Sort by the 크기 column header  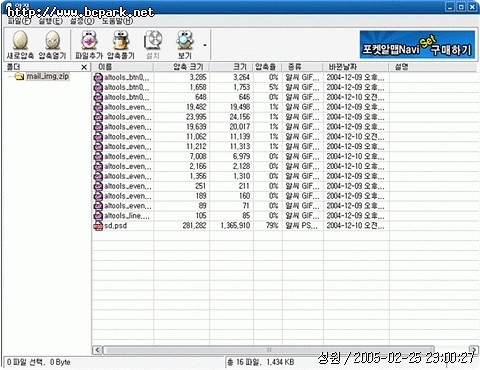231,67
